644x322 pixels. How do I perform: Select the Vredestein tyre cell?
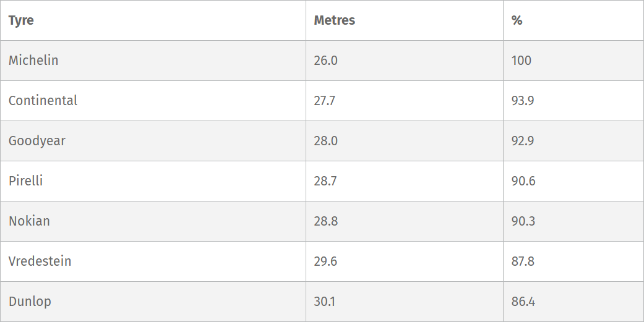click(40, 261)
